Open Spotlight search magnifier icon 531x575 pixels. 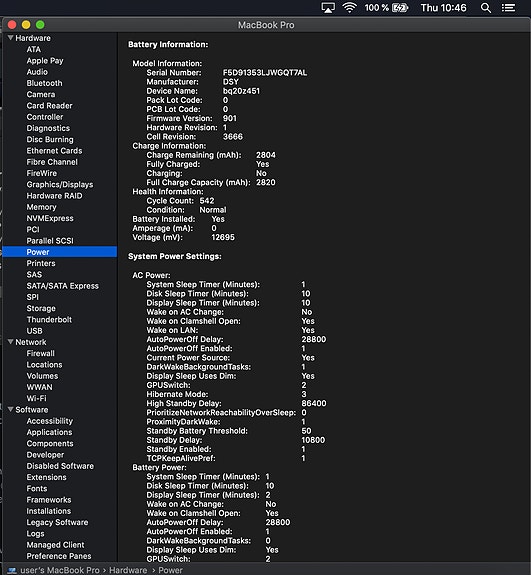[x=486, y=8]
